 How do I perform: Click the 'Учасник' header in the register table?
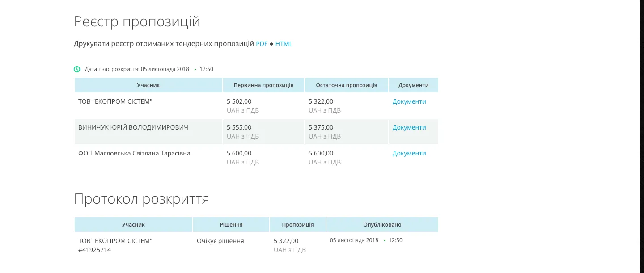(148, 85)
